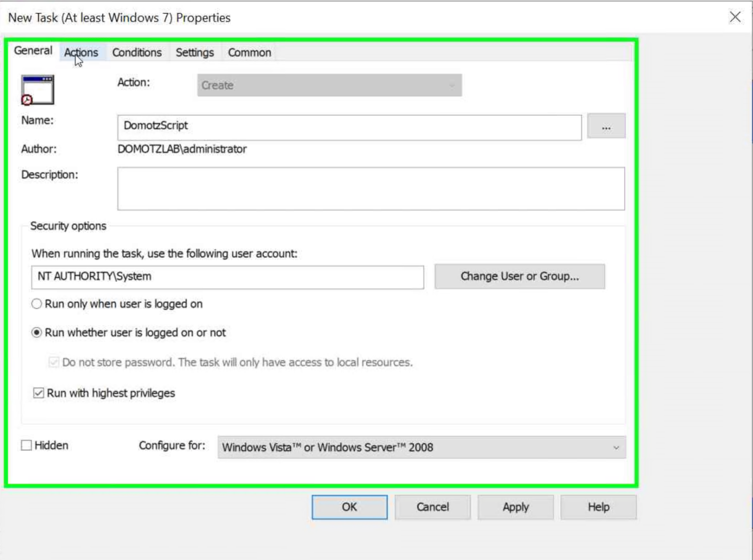Toggle Do not store password option
This screenshot has height=560, width=753.
click(x=54, y=362)
